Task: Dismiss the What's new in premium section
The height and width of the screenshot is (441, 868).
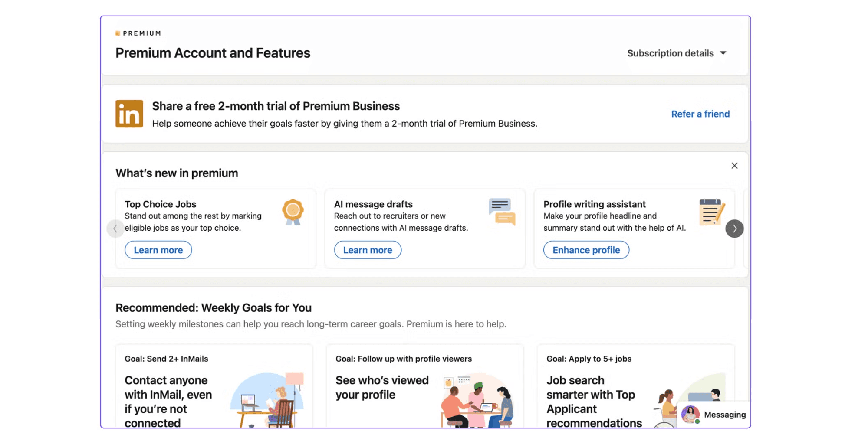Action: click(734, 166)
